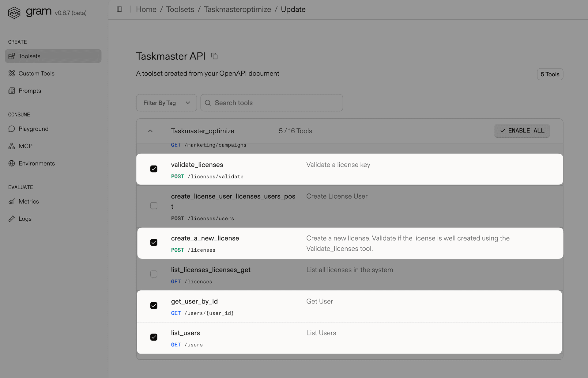
Task: Open Toolsets from the breadcrumb trail
Action: [x=180, y=9]
